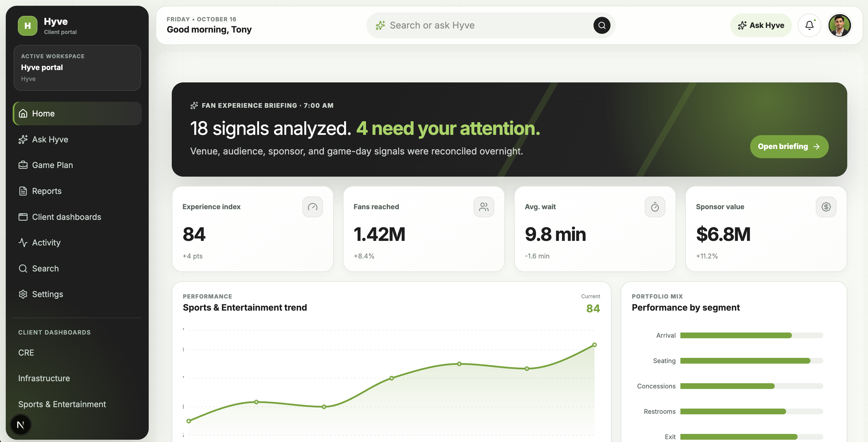Open the notifications bell
The width and height of the screenshot is (868, 442).
tap(809, 25)
